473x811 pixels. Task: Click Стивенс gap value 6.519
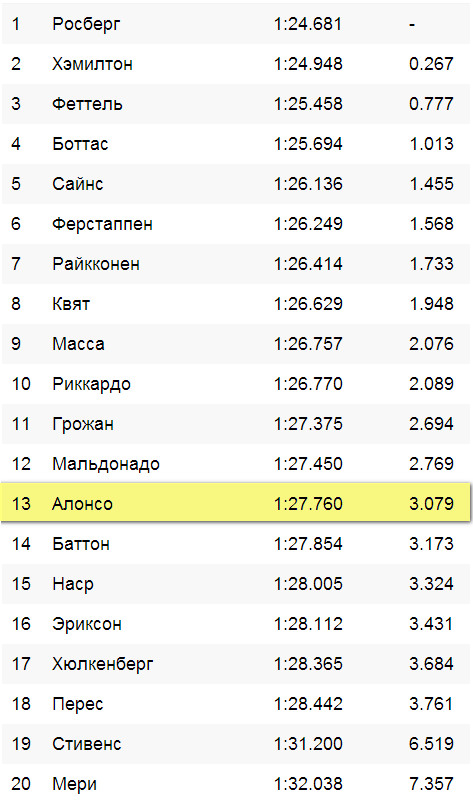click(x=431, y=744)
